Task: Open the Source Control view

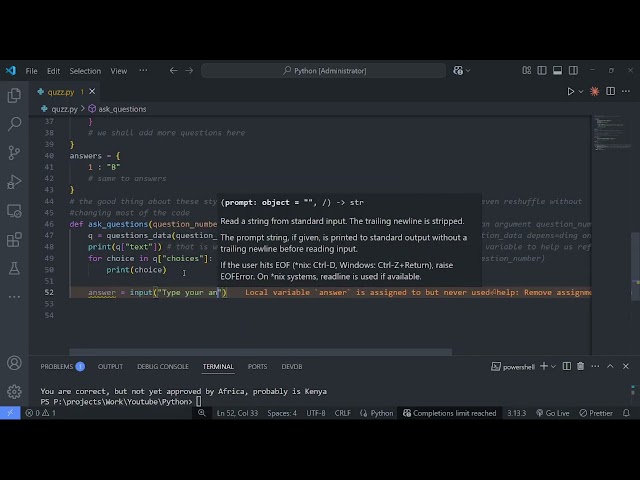Action: click(x=14, y=153)
